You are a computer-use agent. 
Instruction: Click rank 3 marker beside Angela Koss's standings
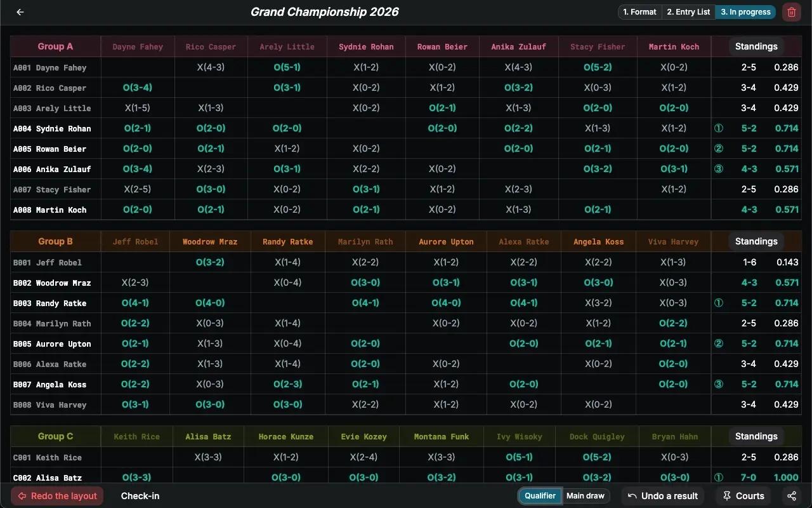(719, 384)
